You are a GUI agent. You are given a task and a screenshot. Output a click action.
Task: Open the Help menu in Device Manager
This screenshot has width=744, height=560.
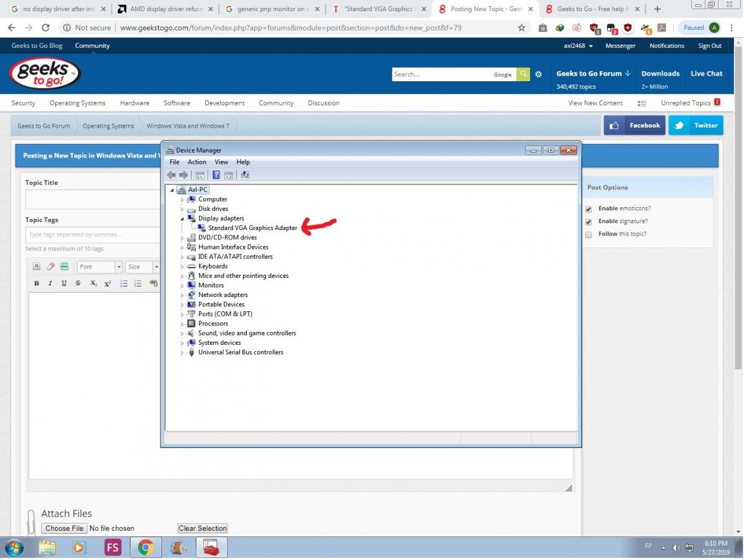pyautogui.click(x=243, y=162)
